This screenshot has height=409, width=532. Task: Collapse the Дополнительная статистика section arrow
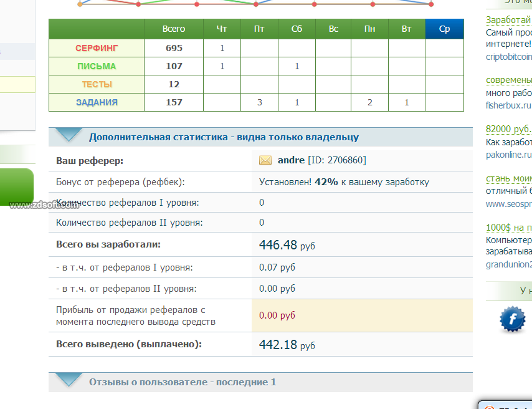(69, 135)
